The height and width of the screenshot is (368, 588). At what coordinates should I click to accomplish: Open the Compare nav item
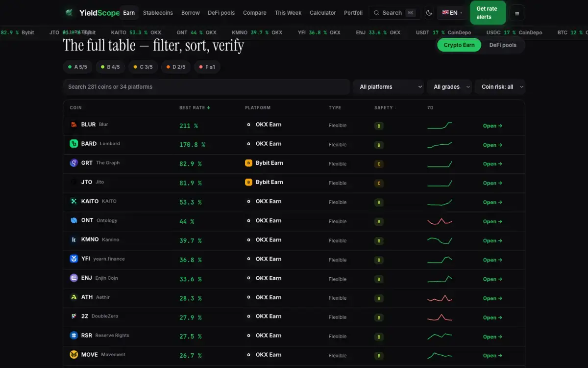pos(255,13)
